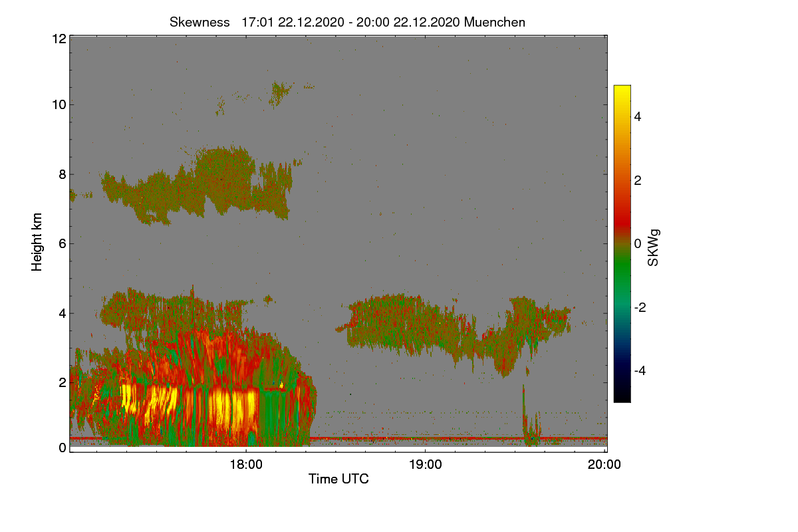The width and height of the screenshot is (798, 532).
Task: Click the 'Height km' axis label
Action: click(37, 242)
